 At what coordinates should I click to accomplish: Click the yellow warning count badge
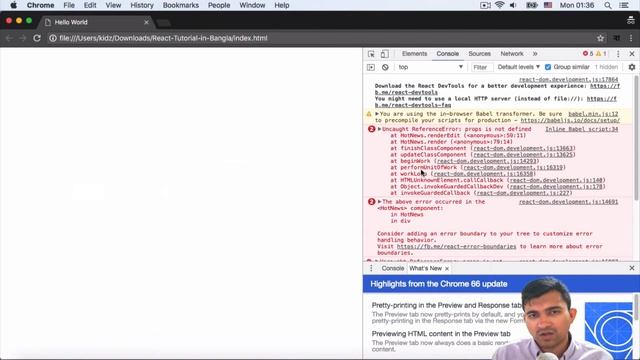(x=601, y=53)
